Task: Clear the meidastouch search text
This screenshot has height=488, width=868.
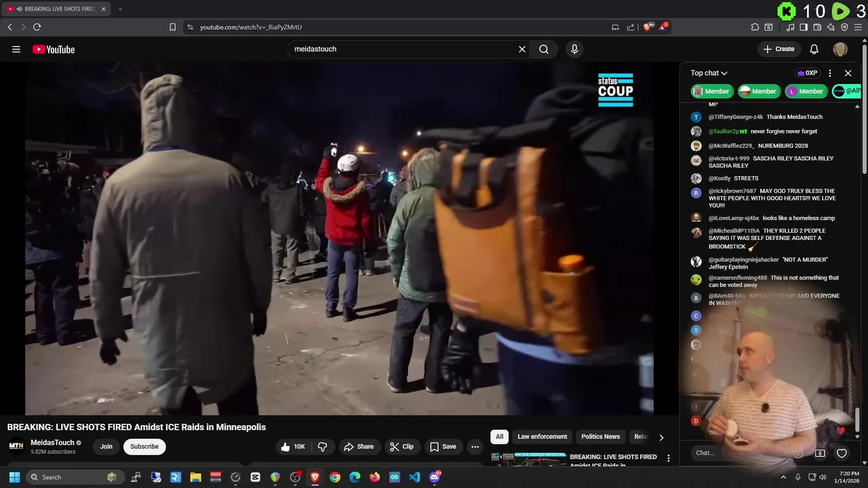Action: 522,49
